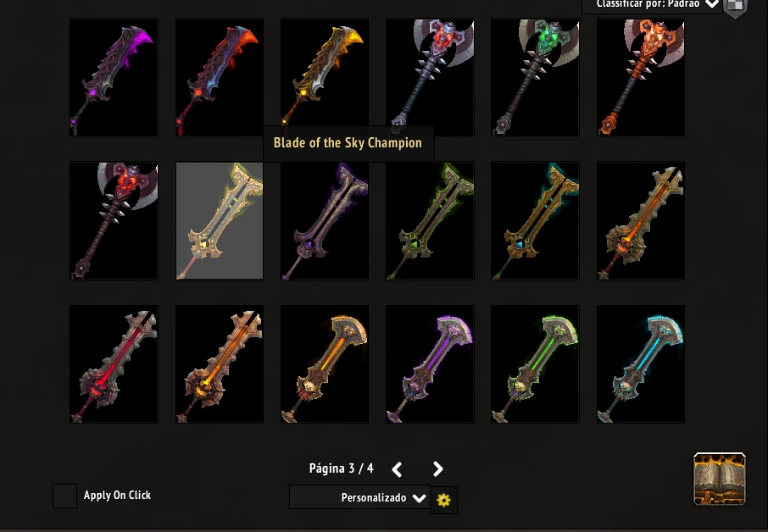Go to the next page arrow
Screen dimensions: 768x532
[x=438, y=469]
